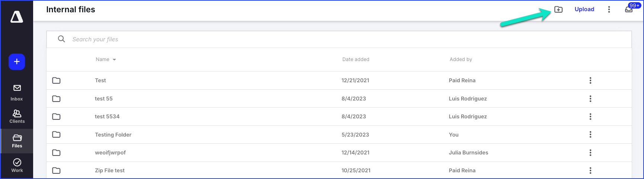Open the notifications inbox tray icon
This screenshot has width=644, height=179.
click(x=629, y=10)
